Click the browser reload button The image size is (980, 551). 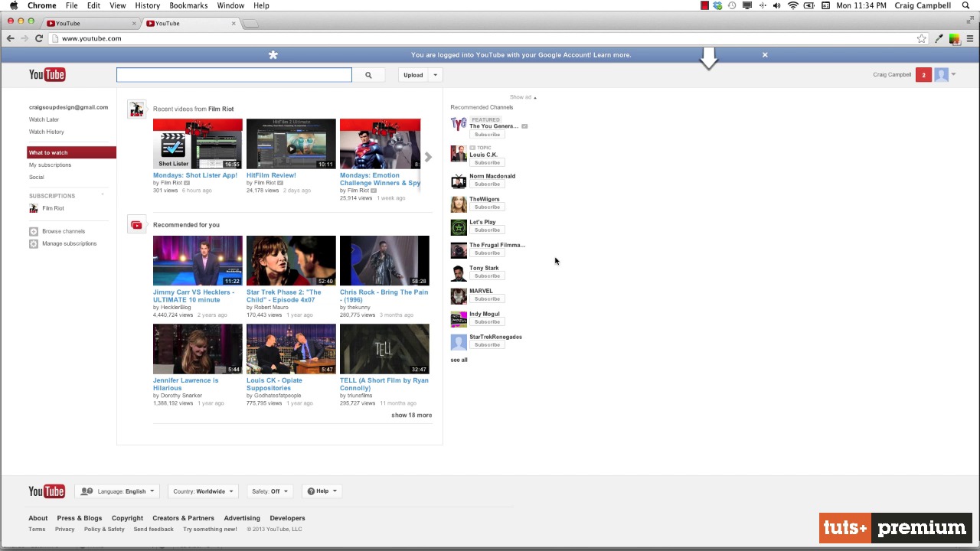tap(39, 38)
